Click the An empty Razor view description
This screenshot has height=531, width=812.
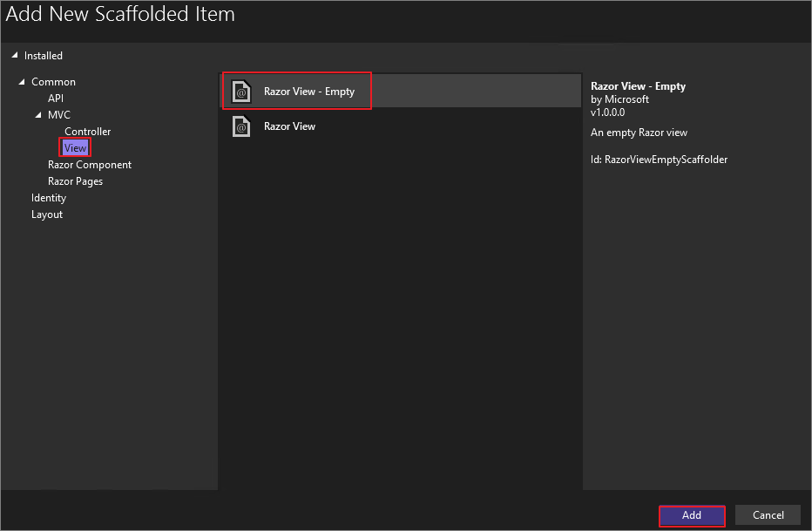click(x=639, y=133)
